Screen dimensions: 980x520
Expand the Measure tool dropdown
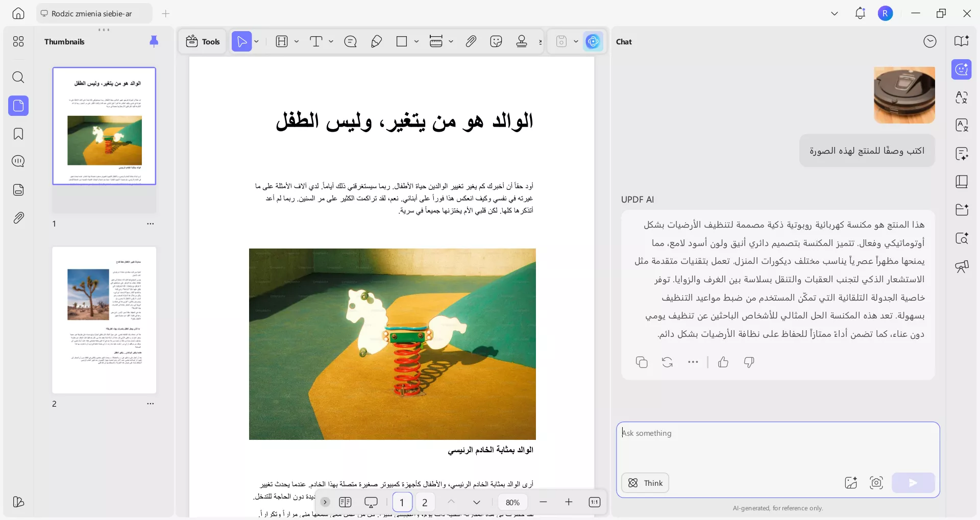452,41
